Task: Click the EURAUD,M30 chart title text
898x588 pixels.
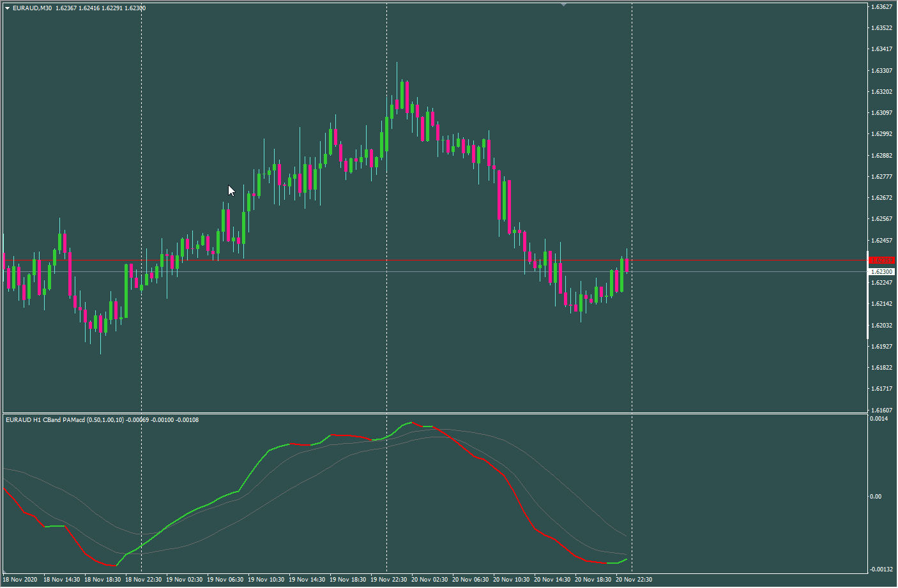Action: point(33,8)
